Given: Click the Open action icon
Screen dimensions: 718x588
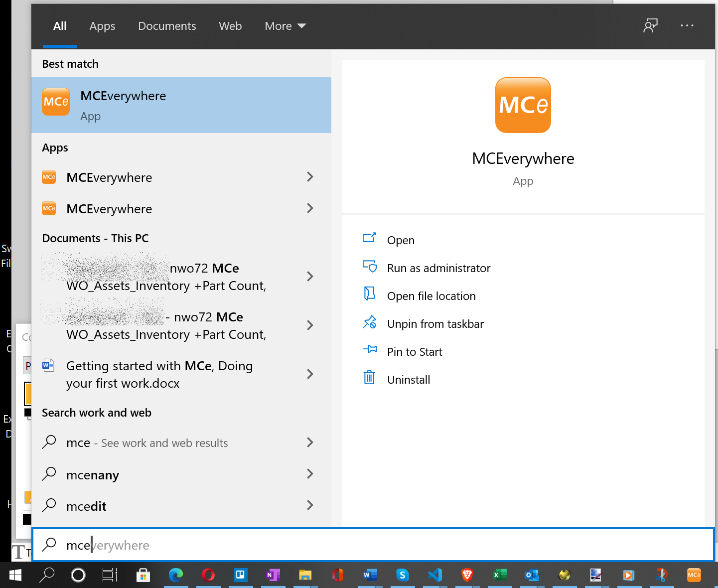Looking at the screenshot, I should coord(369,238).
